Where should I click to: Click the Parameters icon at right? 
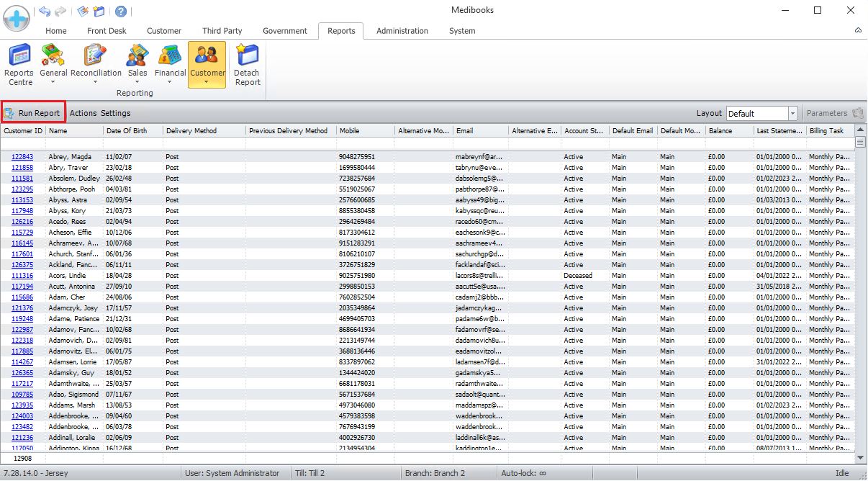point(857,113)
